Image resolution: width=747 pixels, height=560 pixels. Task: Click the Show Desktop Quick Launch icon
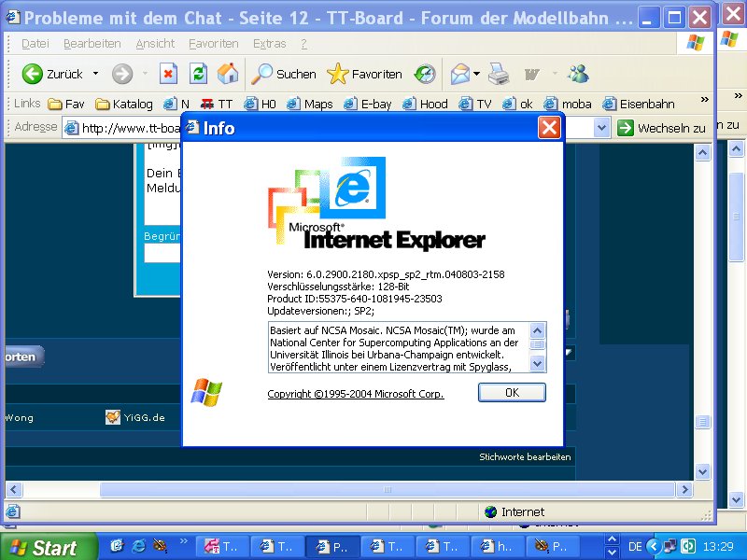point(117,546)
